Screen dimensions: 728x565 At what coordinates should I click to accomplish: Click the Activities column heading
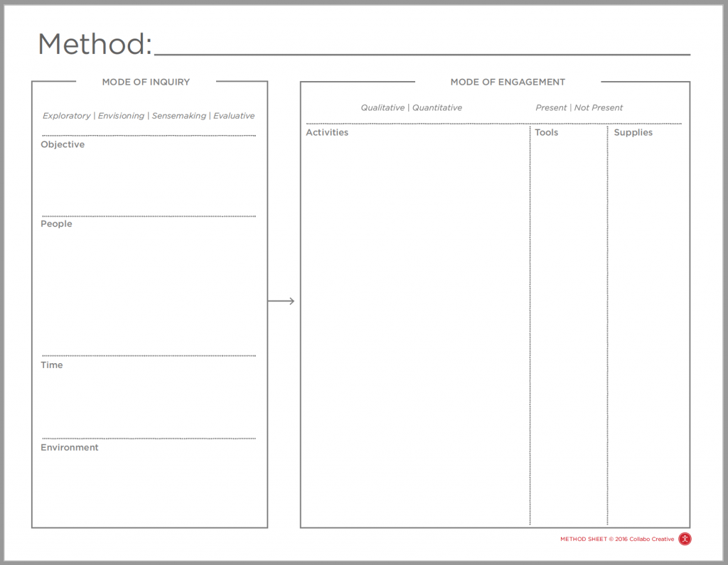point(327,133)
